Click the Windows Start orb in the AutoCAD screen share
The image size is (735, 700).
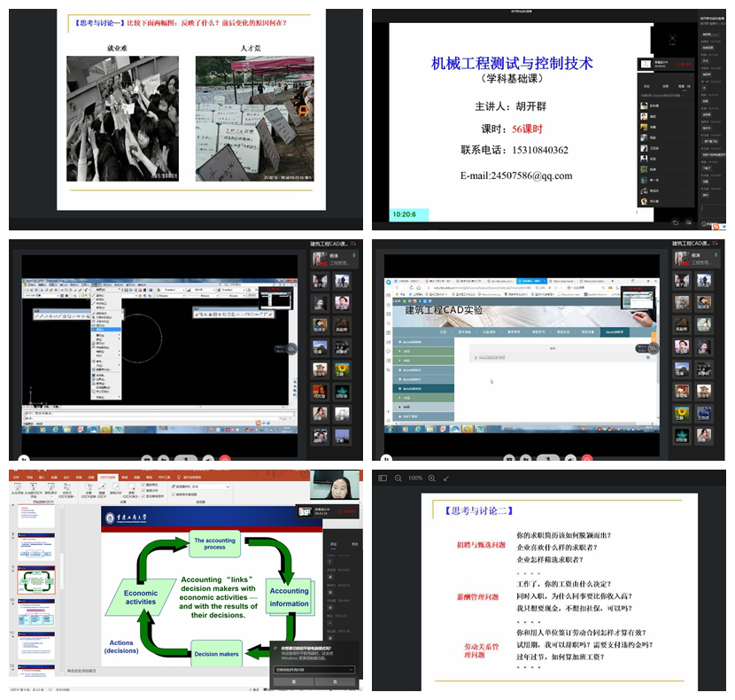[x=28, y=428]
